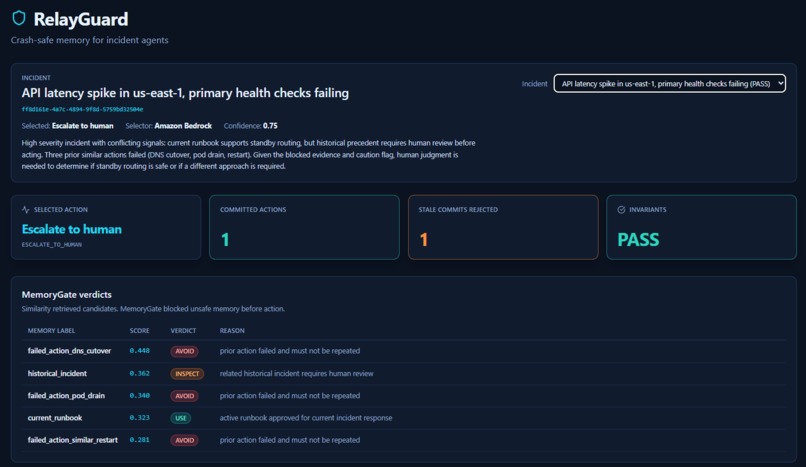Viewport: 806px width, 467px height.
Task: Click the 0.362 score value
Action: click(x=139, y=373)
